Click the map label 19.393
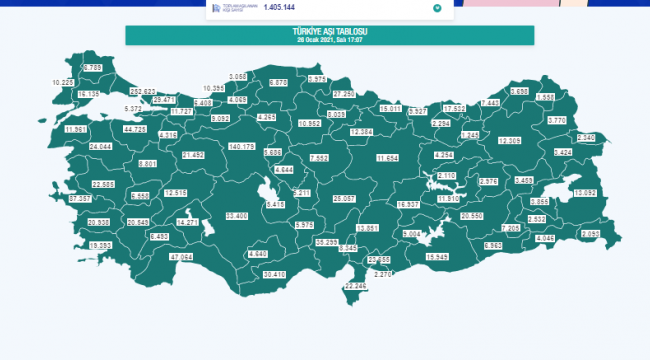650x360 pixels. [100, 246]
